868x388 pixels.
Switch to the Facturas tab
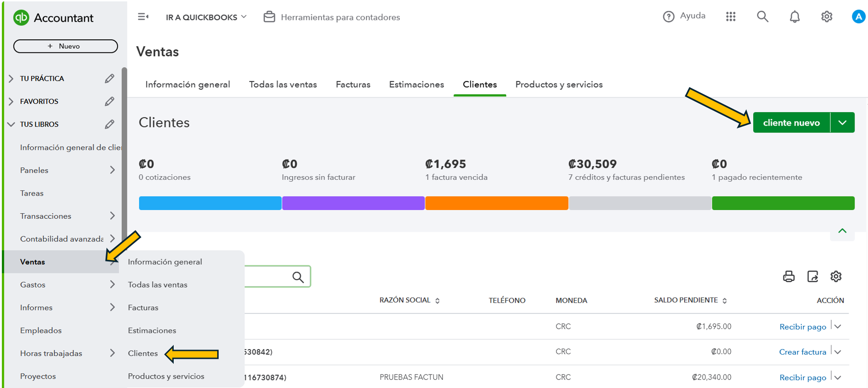(x=353, y=85)
